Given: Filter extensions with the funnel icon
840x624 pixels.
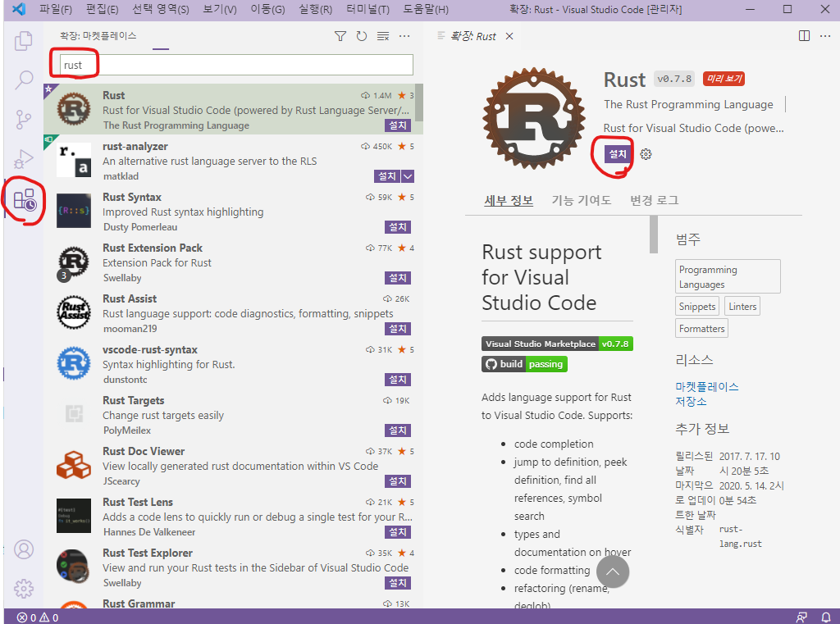Looking at the screenshot, I should point(340,36).
